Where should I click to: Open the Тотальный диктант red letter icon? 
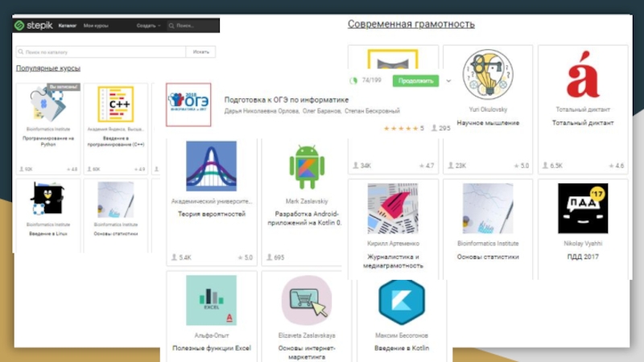tap(583, 74)
